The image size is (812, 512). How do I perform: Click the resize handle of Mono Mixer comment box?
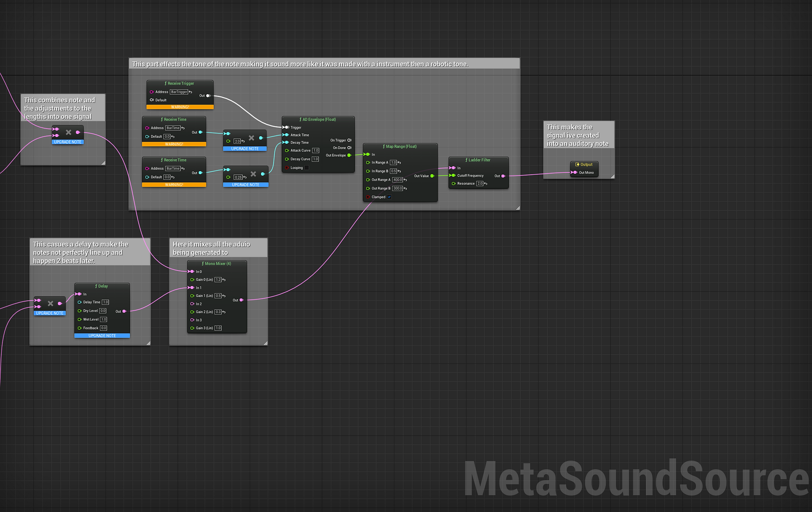click(265, 343)
